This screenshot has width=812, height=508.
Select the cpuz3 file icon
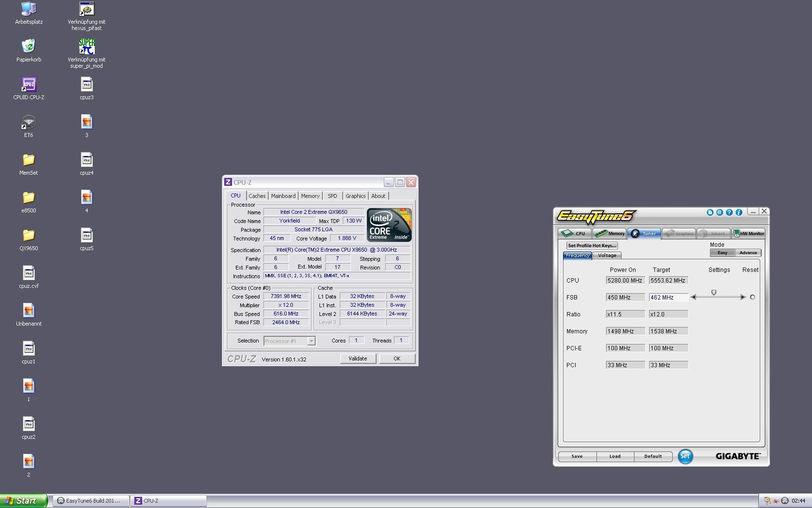tap(87, 89)
